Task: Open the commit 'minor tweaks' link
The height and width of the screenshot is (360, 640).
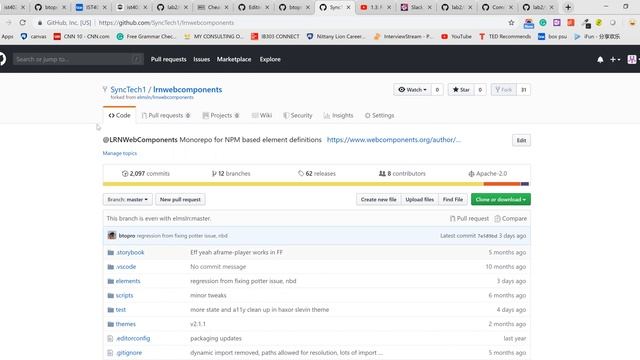Action: 208,295
